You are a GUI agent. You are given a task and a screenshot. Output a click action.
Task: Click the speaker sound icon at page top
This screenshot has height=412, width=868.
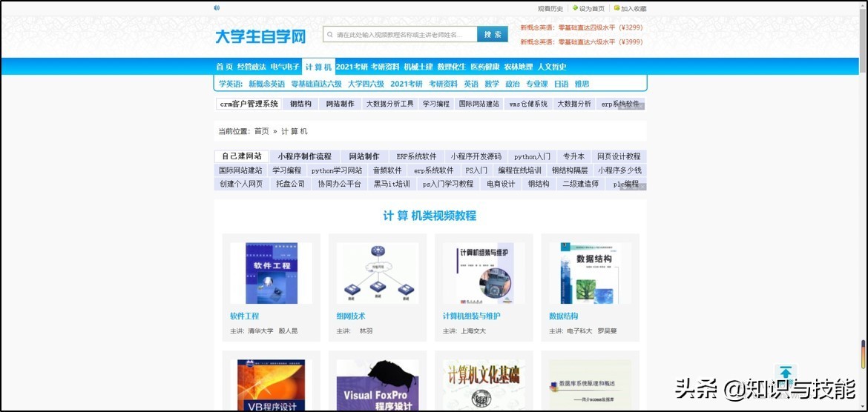217,7
